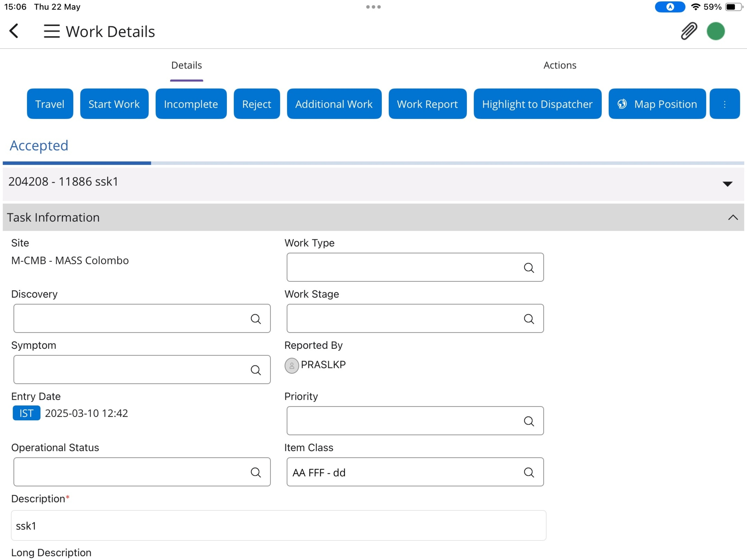Click the Item Class search icon

tap(528, 472)
